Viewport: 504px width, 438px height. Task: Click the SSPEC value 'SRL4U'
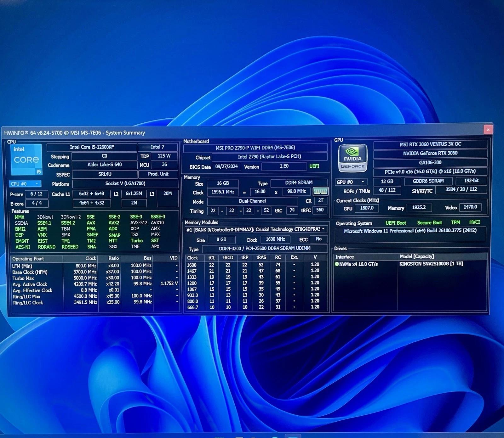(105, 174)
